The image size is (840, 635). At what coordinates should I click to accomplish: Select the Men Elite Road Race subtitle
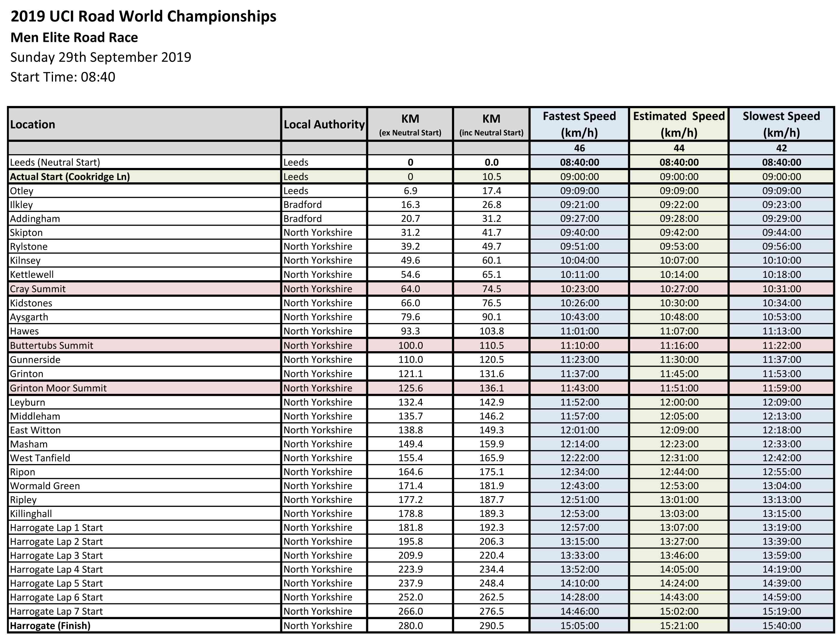click(x=75, y=38)
